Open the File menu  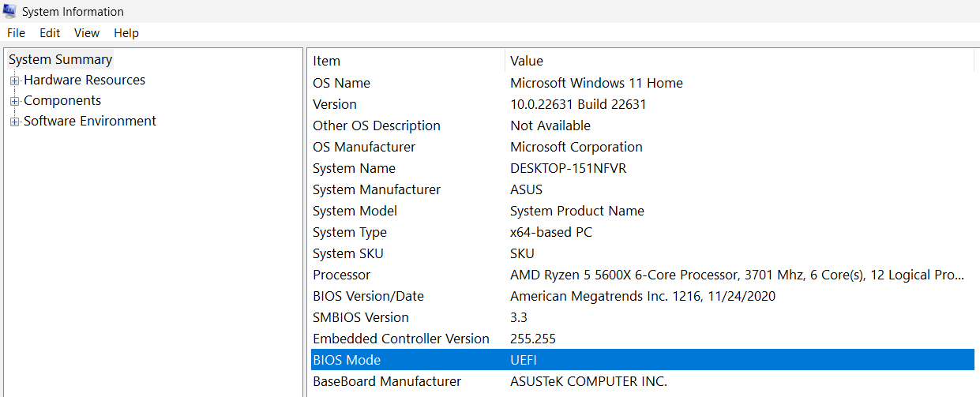16,33
